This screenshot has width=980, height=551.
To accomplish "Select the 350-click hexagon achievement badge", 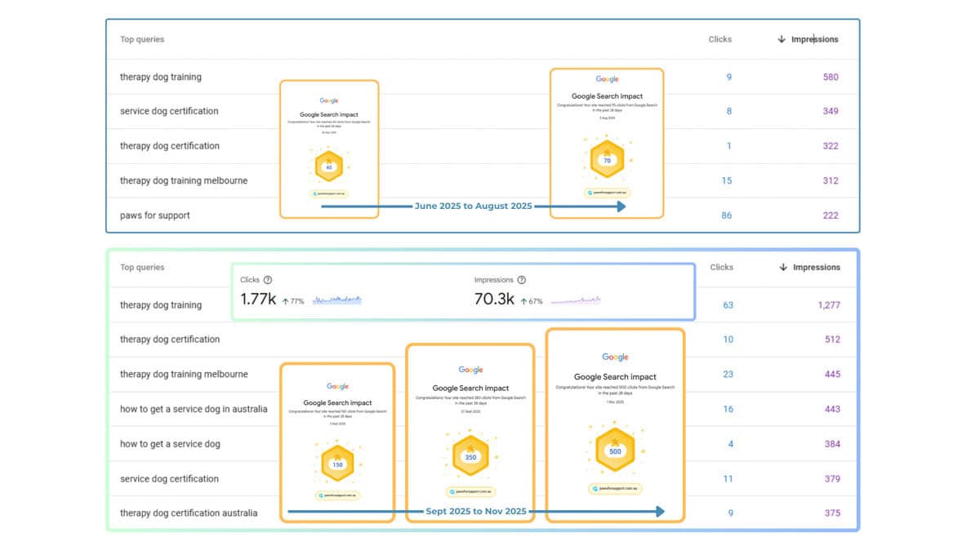I will pos(470,457).
